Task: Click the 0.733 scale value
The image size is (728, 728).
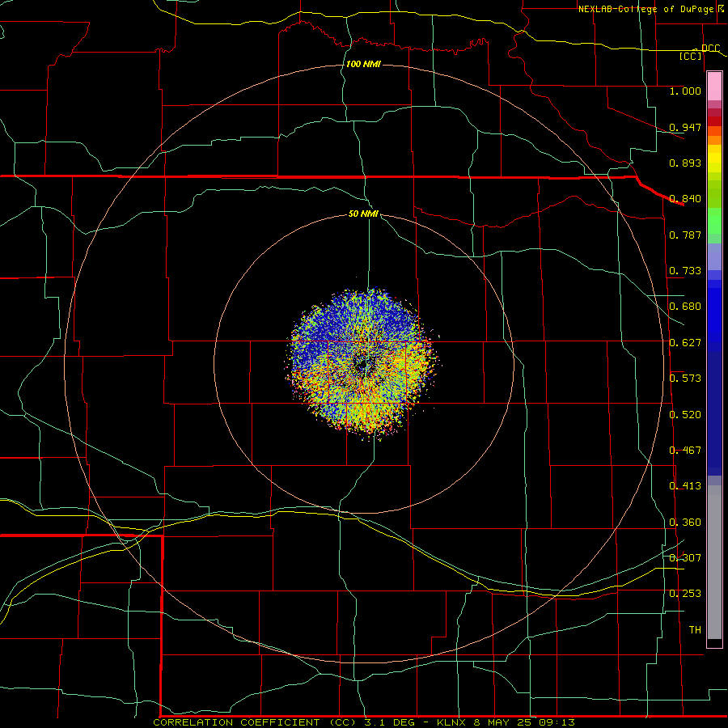Action: pyautogui.click(x=685, y=271)
